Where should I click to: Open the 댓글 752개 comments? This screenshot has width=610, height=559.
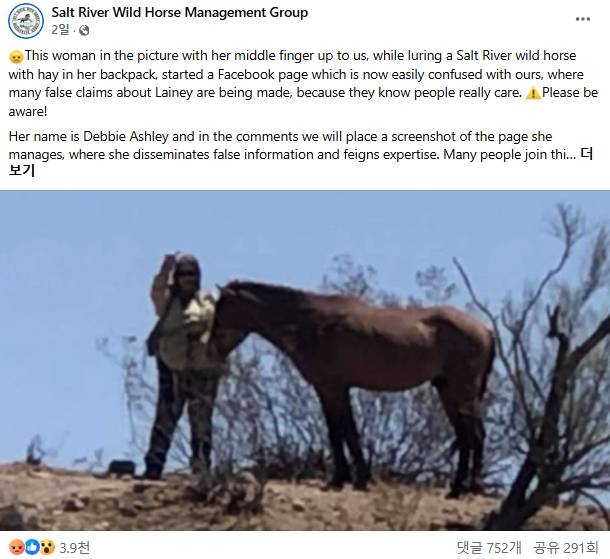[489, 548]
